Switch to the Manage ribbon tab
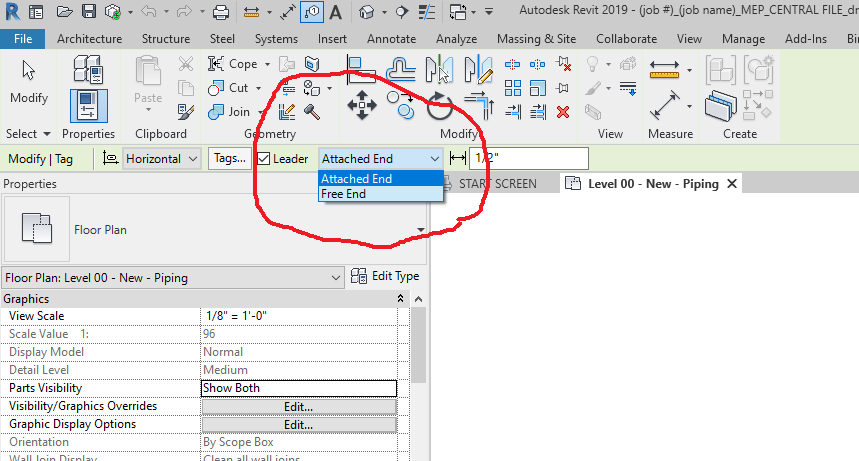859x461 pixels. point(743,39)
